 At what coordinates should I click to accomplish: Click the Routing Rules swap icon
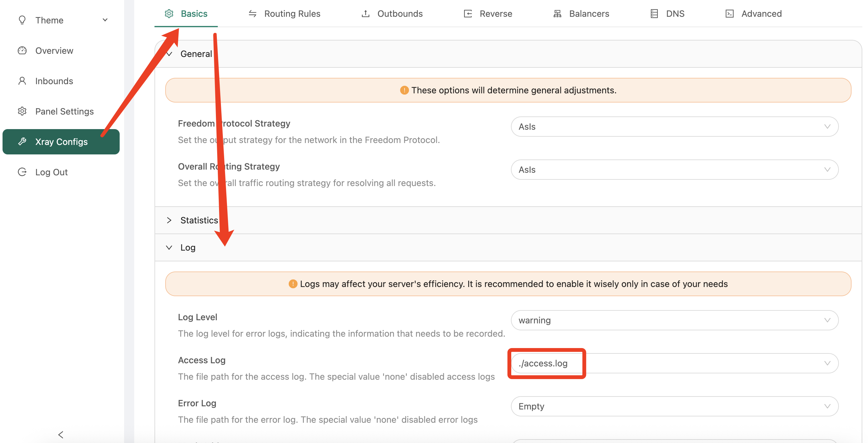tap(252, 14)
